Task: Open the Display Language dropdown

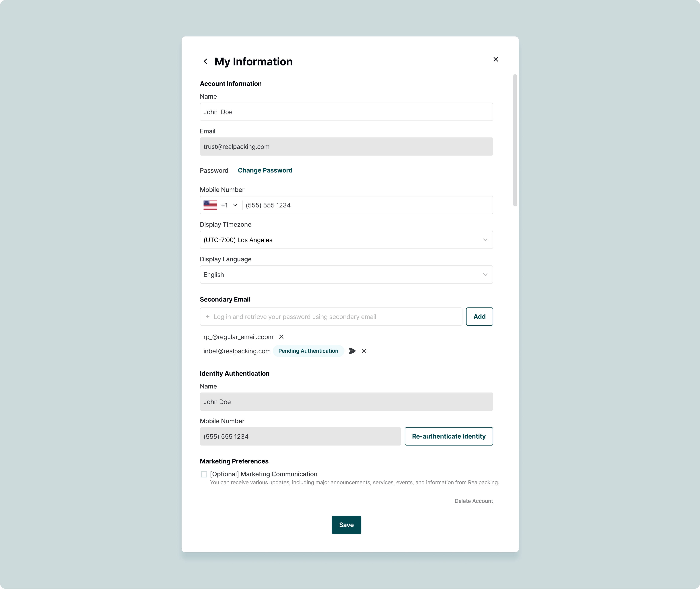Action: [x=485, y=275]
